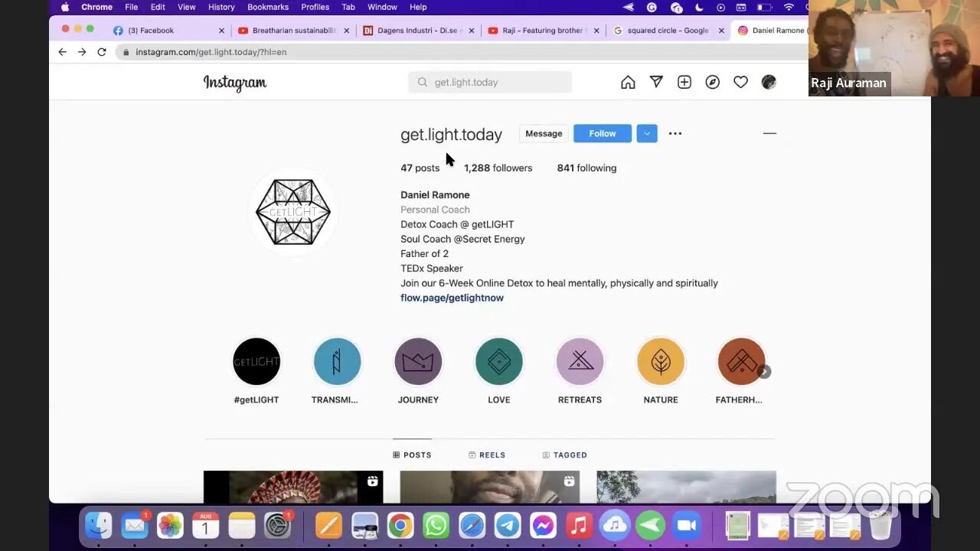Screen dimensions: 980x551
Task: Open the NATURE story highlight
Action: click(x=661, y=361)
